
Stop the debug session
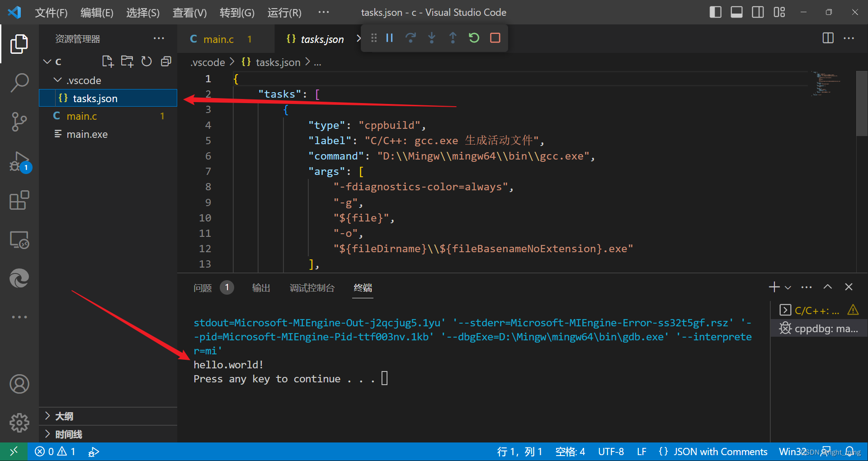[495, 38]
